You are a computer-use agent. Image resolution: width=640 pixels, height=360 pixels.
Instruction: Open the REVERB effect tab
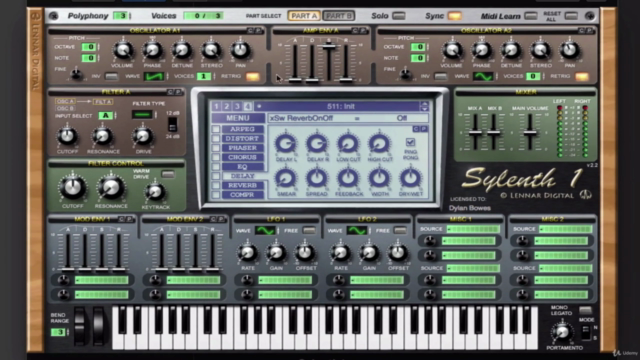(242, 185)
